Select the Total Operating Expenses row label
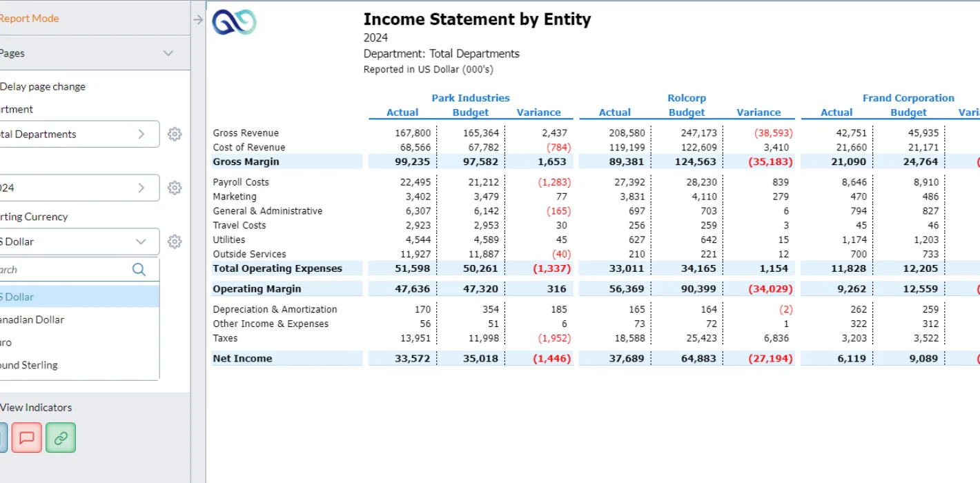980x483 pixels. tap(277, 268)
